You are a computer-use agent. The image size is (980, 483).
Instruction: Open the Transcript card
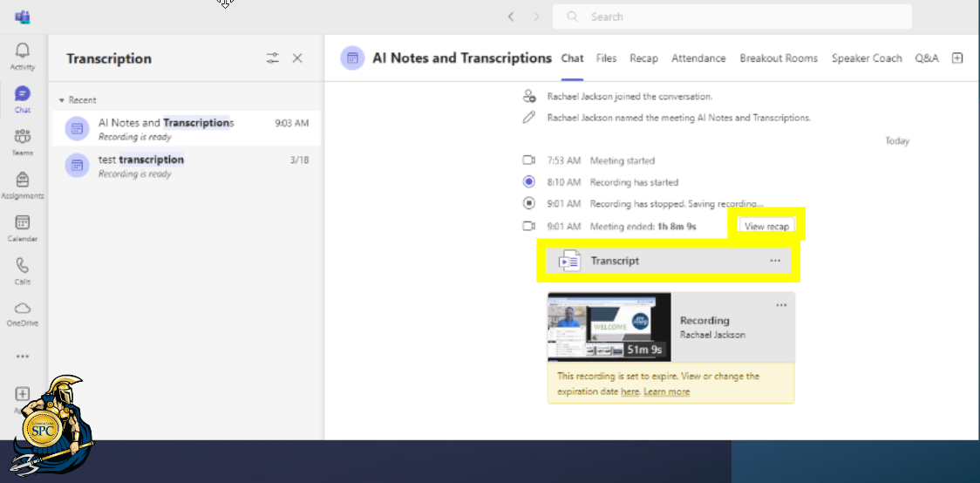(668, 261)
